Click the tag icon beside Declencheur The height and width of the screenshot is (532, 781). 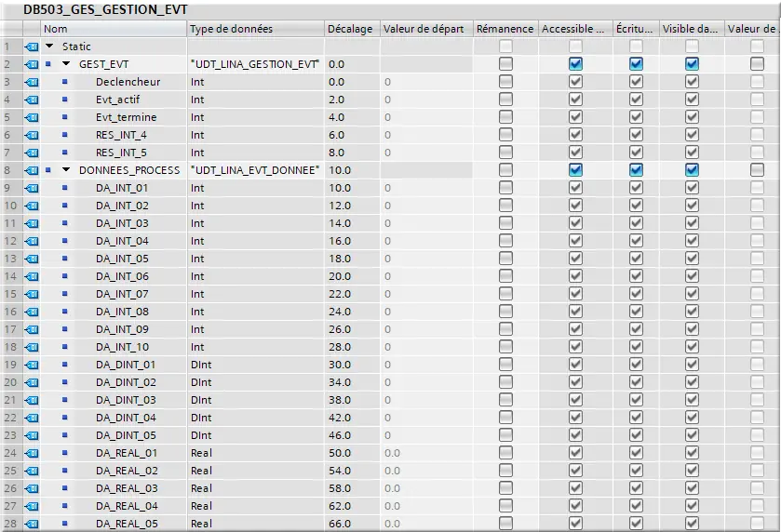[32, 82]
